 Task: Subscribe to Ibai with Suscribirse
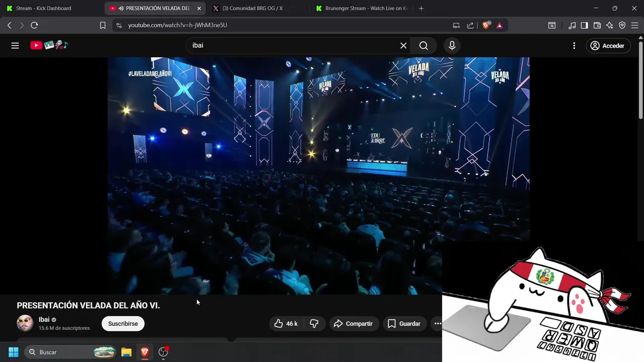[x=123, y=324]
